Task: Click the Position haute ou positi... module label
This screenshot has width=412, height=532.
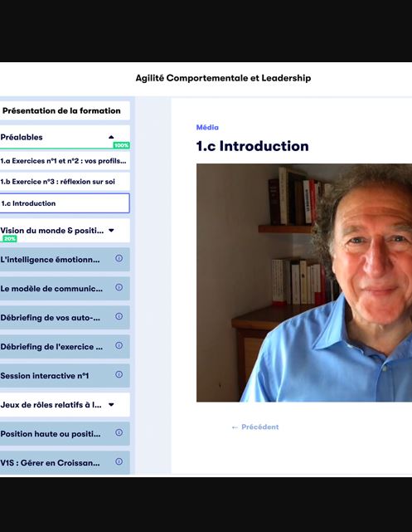Action: 51,434
